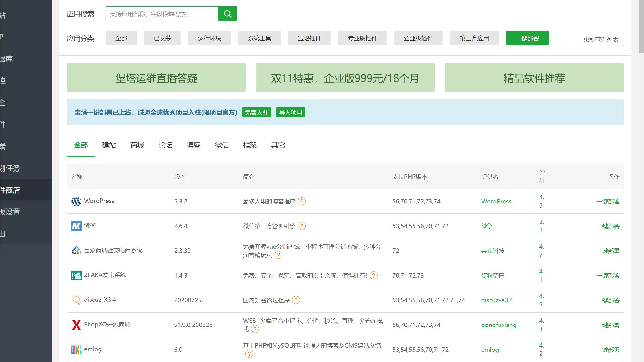644x362 pixels.
Task: Click the discuz-X3.4 speech bubble icon
Action: [x=76, y=300]
